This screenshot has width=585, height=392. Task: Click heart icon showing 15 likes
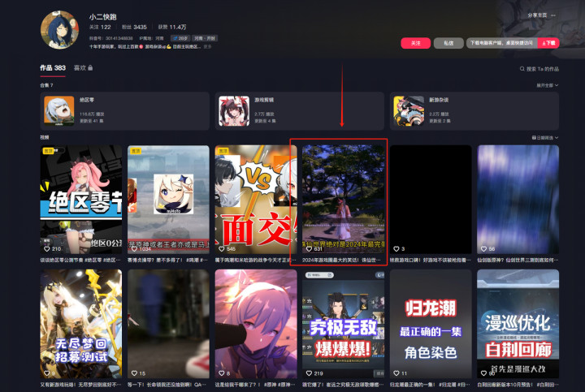[134, 373]
